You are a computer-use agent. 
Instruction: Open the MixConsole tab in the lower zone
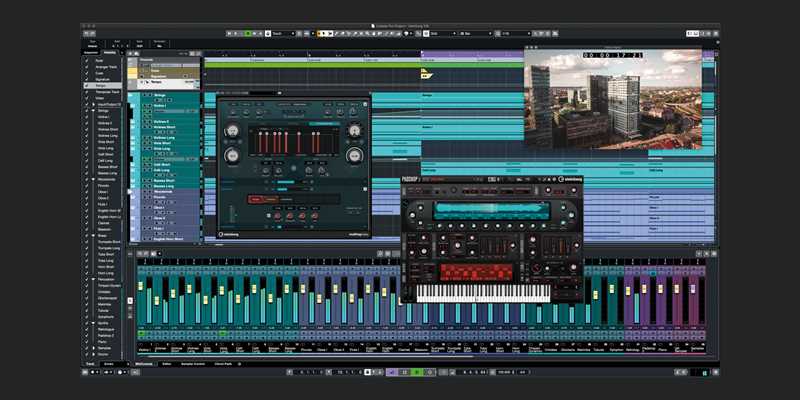point(144,364)
